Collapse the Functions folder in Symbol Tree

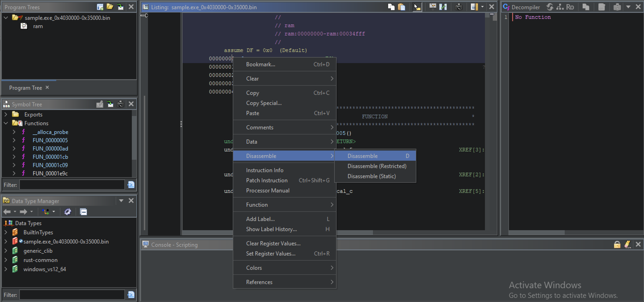click(6, 123)
